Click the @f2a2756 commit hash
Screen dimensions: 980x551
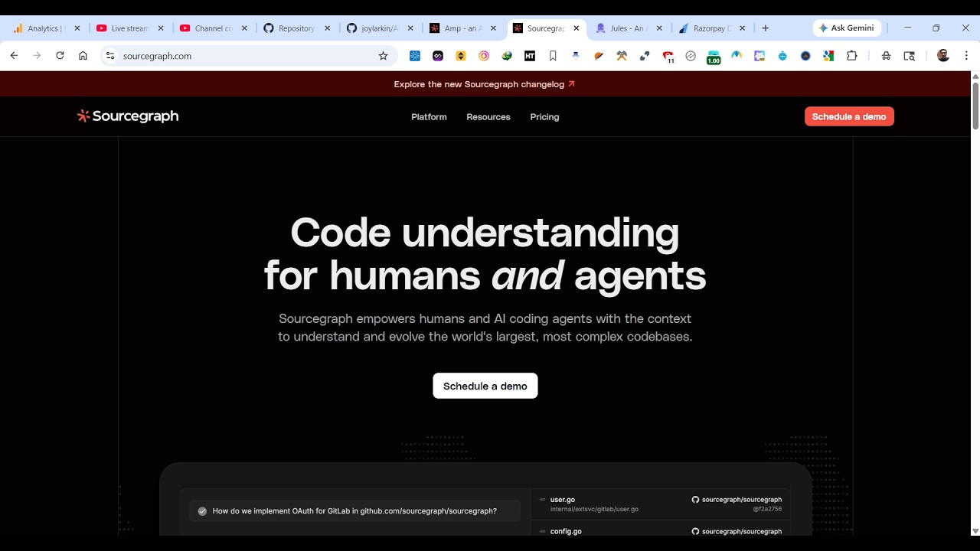click(767, 509)
